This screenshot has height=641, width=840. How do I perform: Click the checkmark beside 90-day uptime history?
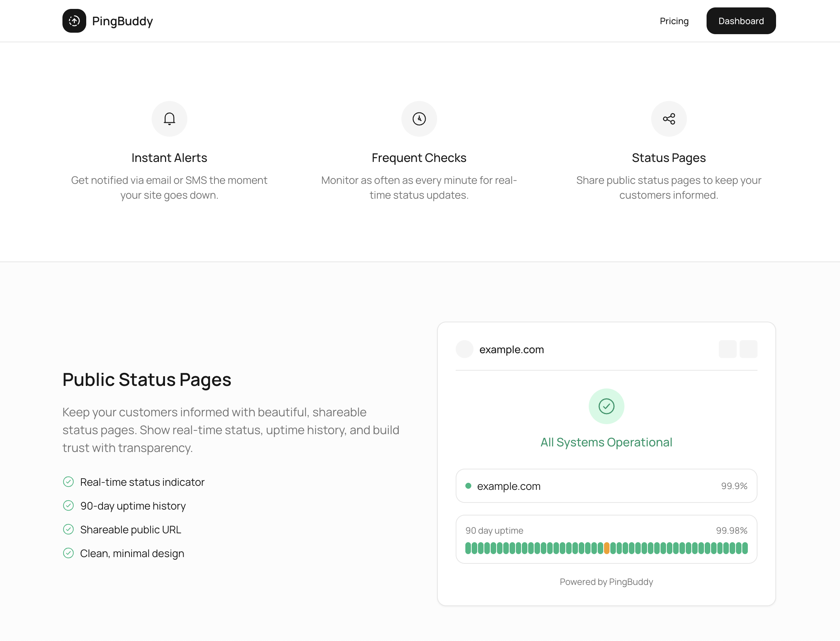tap(69, 505)
